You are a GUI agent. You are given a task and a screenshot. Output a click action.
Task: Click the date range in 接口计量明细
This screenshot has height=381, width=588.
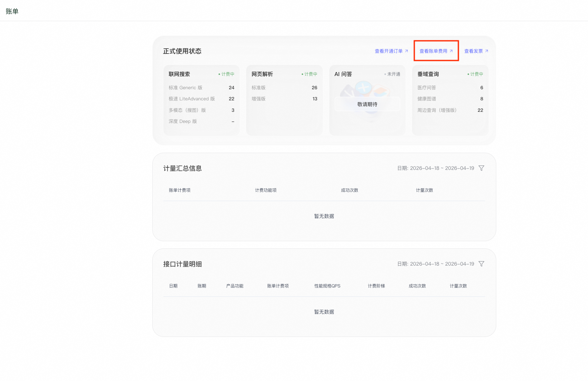pos(436,264)
